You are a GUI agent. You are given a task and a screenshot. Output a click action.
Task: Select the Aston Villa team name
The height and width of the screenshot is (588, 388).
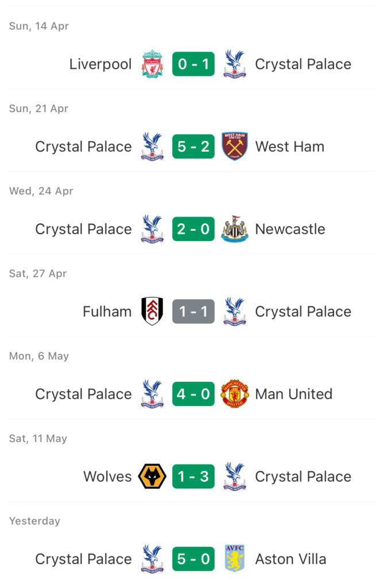pos(291,559)
